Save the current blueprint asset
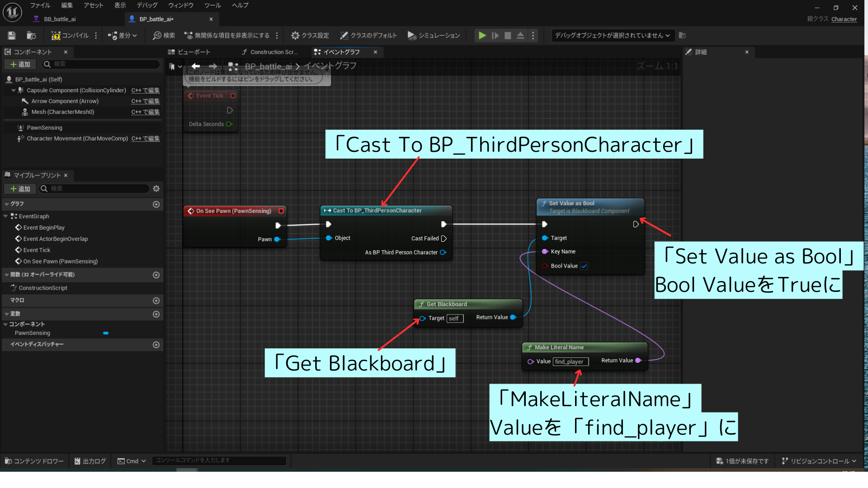The width and height of the screenshot is (868, 488). coord(11,35)
